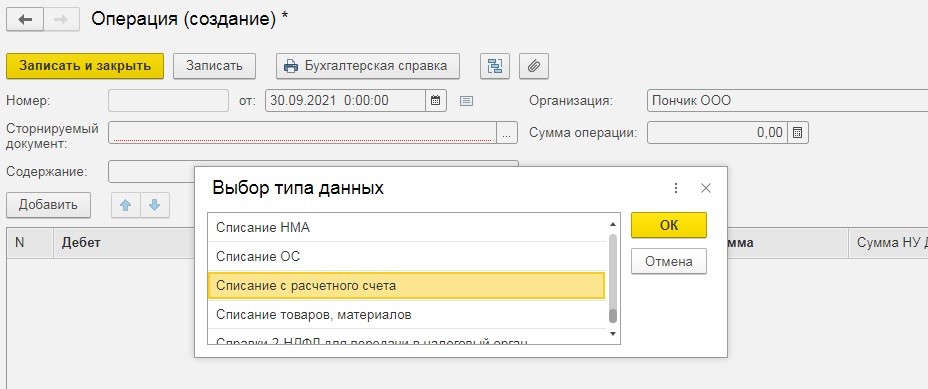Click the back arrow navigation button
This screenshot has height=389, width=928.
24,20
